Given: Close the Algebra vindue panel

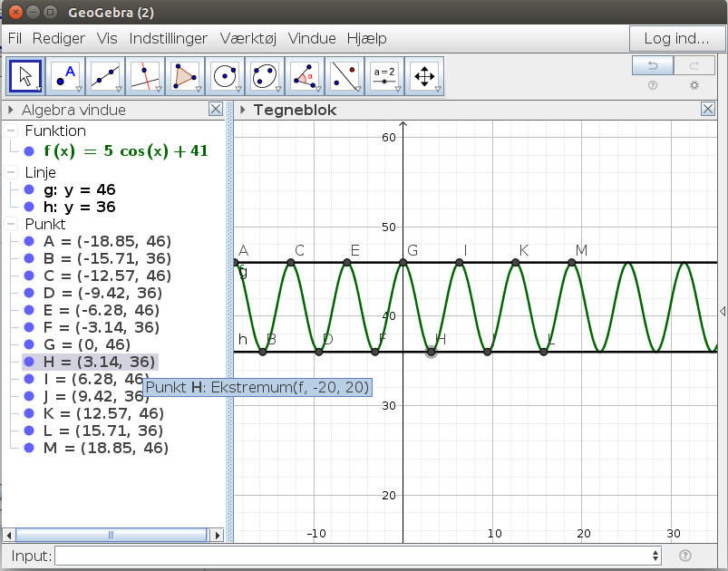Looking at the screenshot, I should (216, 109).
